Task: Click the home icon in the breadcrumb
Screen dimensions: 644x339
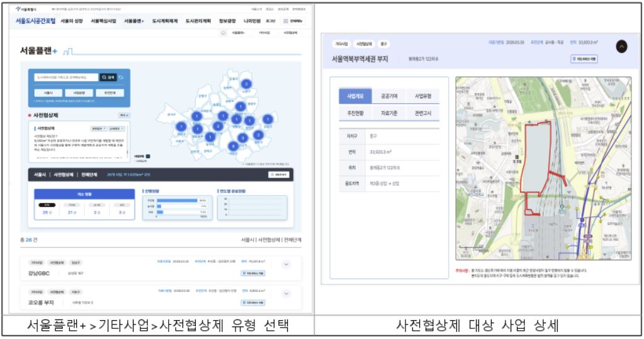Action: 223,33
